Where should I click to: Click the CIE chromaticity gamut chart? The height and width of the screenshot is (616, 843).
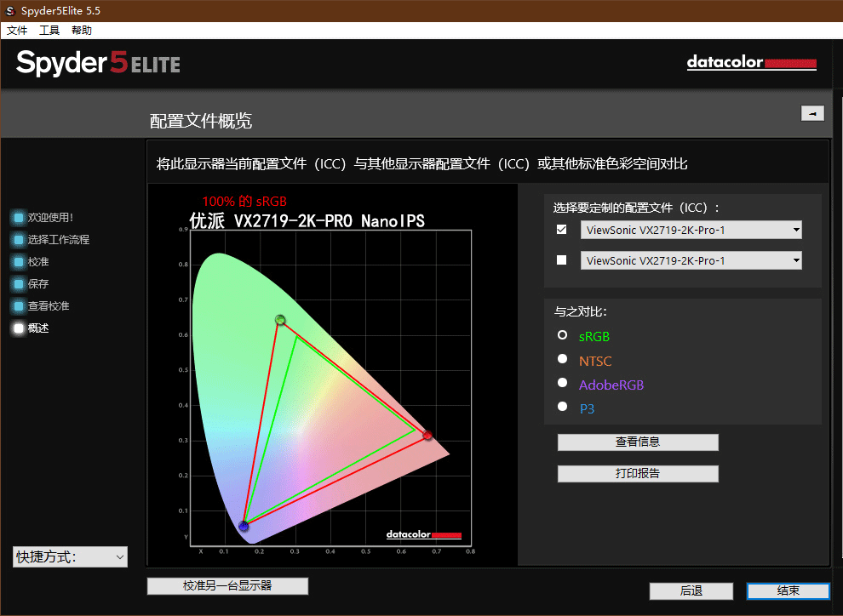(330, 388)
